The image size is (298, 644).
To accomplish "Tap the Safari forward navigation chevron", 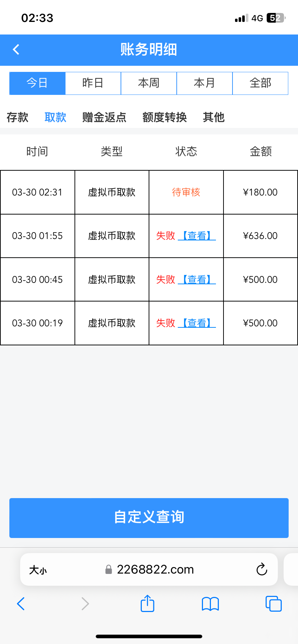I will (x=85, y=603).
